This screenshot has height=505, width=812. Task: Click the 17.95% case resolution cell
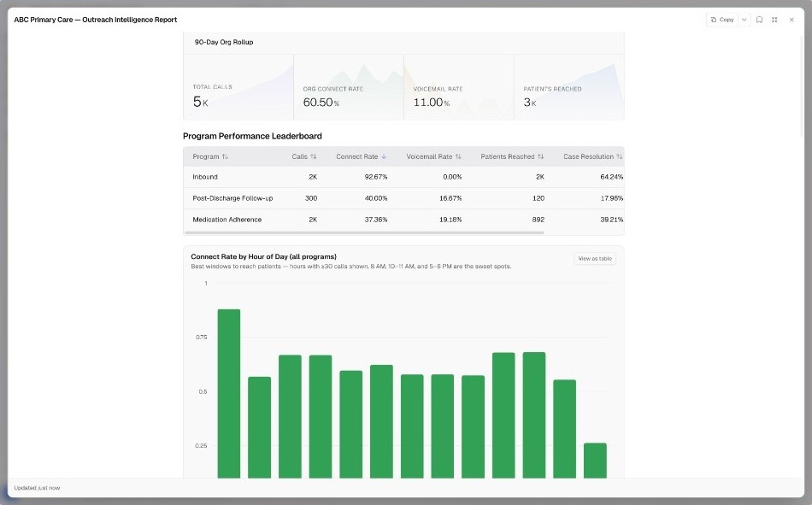coord(612,198)
